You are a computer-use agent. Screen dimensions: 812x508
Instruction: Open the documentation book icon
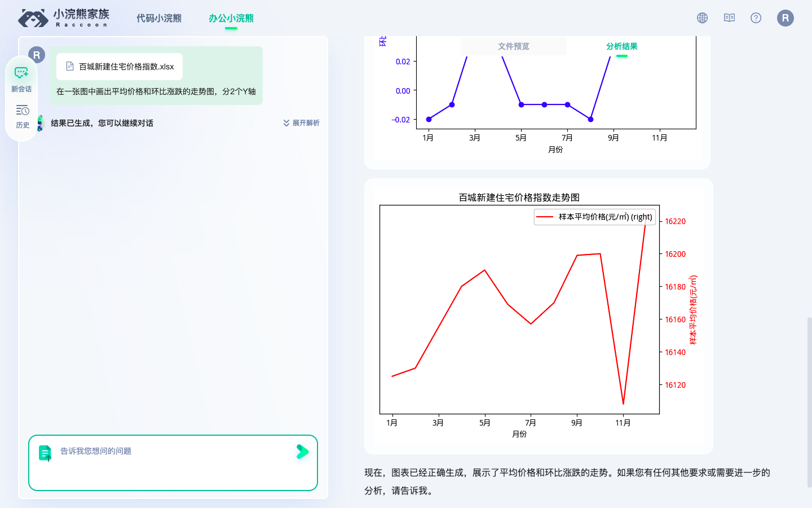729,17
